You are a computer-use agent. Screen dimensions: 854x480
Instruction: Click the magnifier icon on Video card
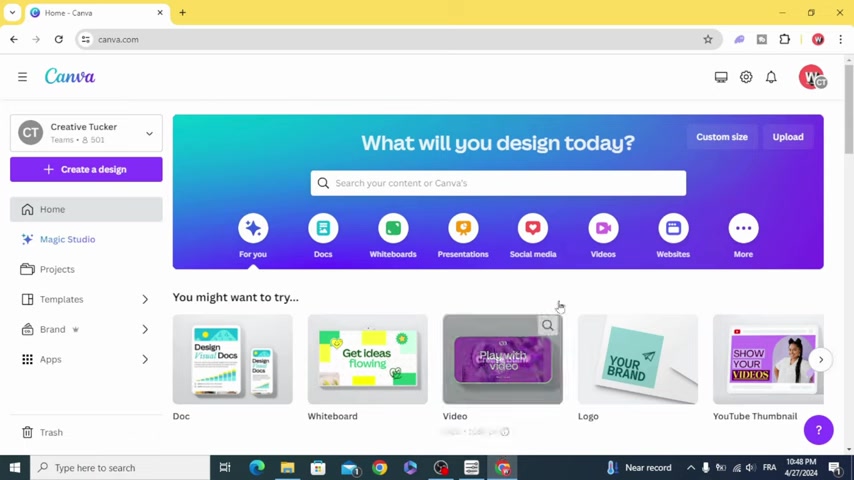[547, 325]
